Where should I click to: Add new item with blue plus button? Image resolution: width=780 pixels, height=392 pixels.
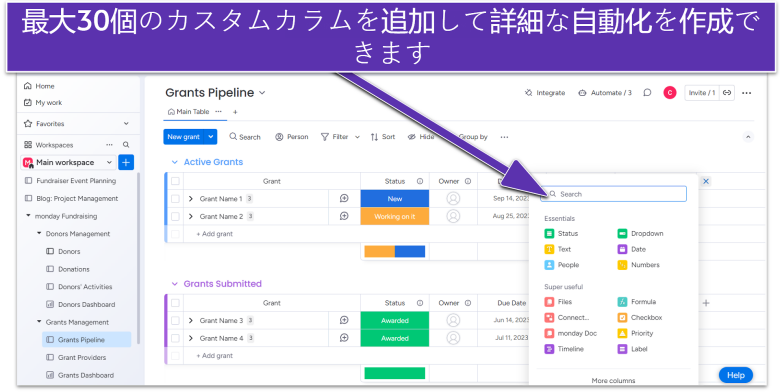(126, 162)
